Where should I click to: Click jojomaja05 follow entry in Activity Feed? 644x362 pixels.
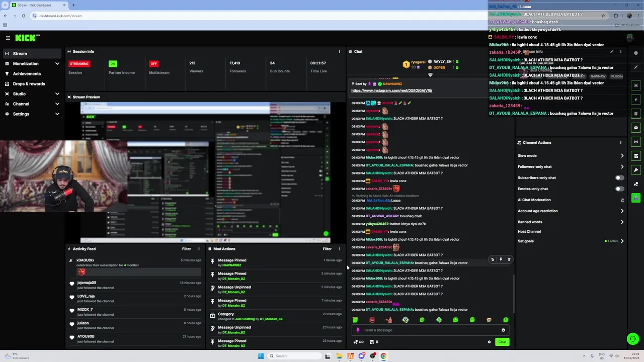(x=135, y=285)
